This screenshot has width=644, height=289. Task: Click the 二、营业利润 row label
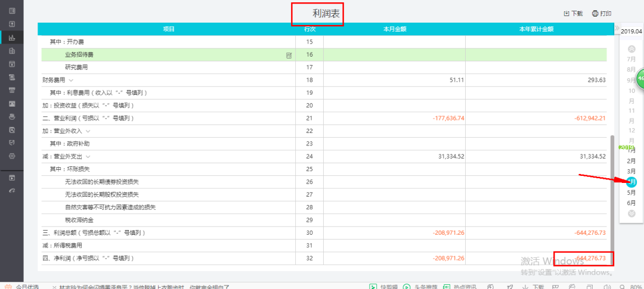[88, 118]
